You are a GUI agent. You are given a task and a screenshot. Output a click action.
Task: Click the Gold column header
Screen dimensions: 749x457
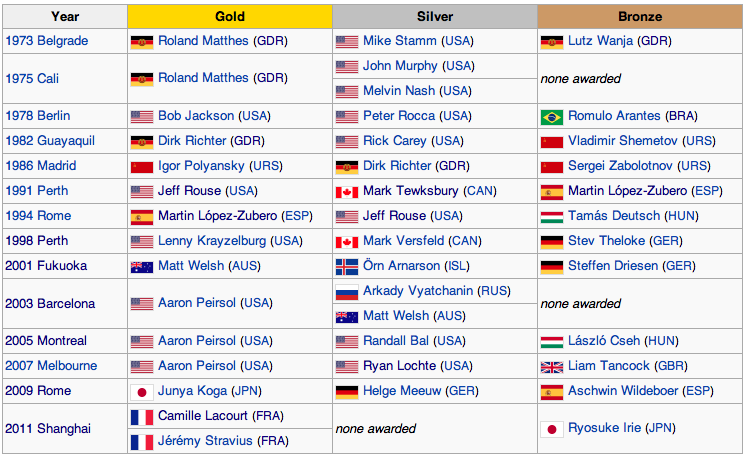click(230, 17)
